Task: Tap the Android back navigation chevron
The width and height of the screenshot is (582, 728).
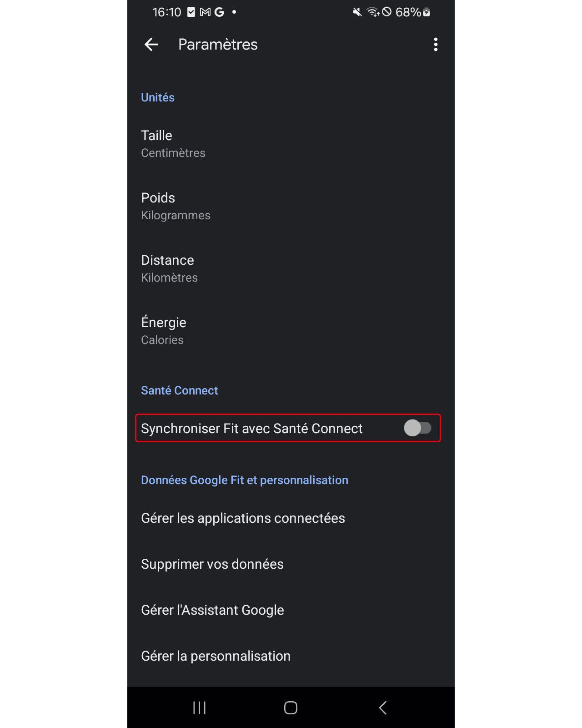Action: 383,708
